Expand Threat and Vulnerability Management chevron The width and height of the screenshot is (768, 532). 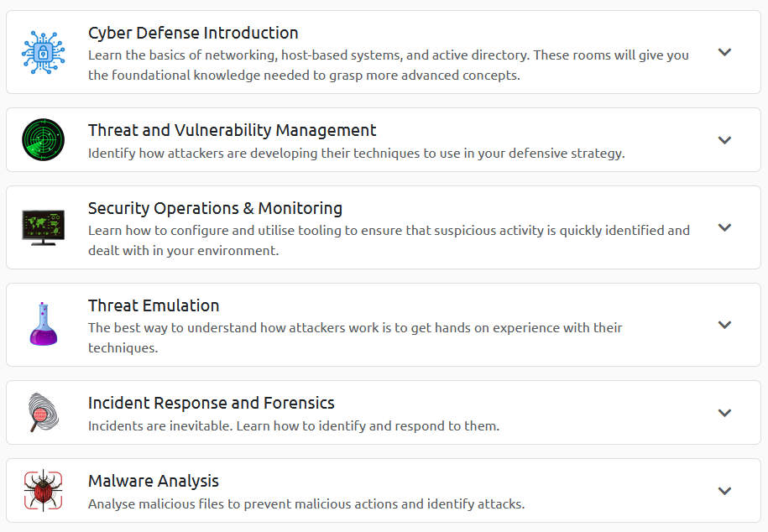pos(725,140)
